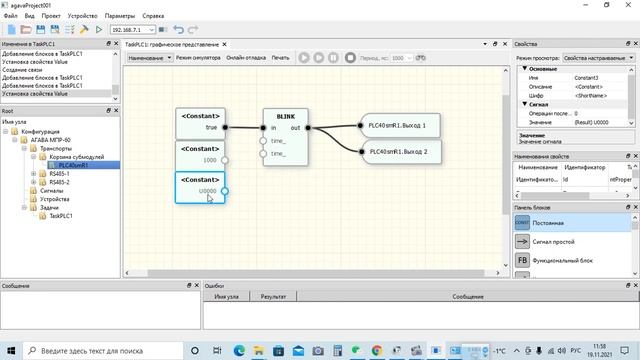The width and height of the screenshot is (640, 360).
Task: Click the icon right of period field
Action: 420,58
